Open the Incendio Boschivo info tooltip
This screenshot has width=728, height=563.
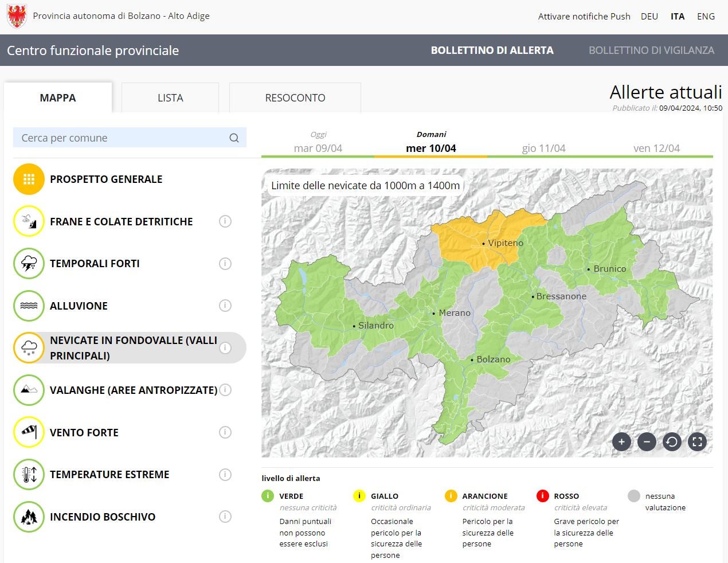[x=225, y=517]
